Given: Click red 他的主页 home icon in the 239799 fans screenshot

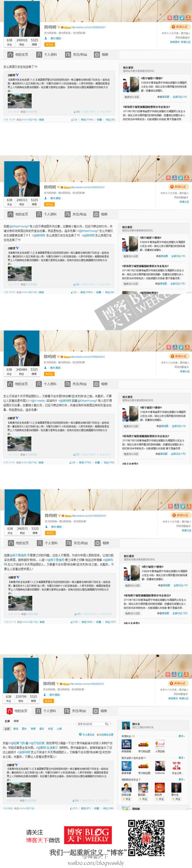Looking at the screenshot, I should 10,711.
